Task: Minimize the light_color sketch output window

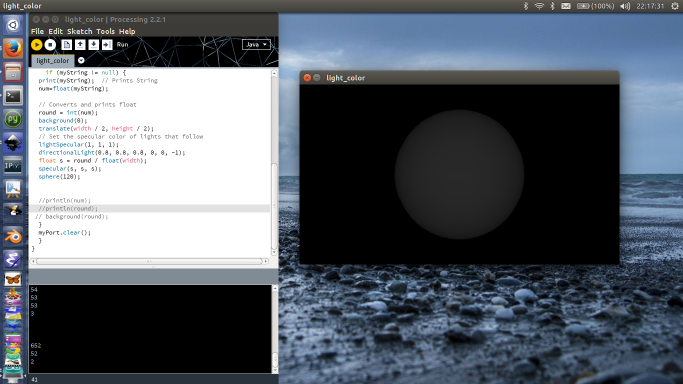Action: [317, 77]
